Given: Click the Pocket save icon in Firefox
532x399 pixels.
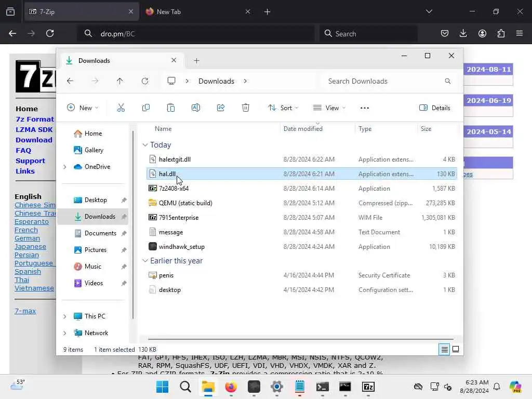Looking at the screenshot, I should point(445,33).
